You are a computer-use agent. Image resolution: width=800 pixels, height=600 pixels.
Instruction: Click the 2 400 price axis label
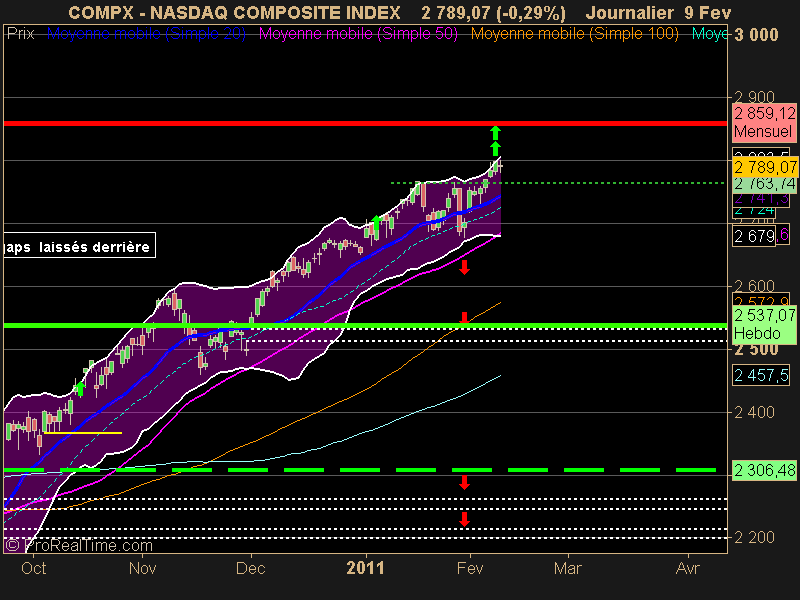click(754, 412)
